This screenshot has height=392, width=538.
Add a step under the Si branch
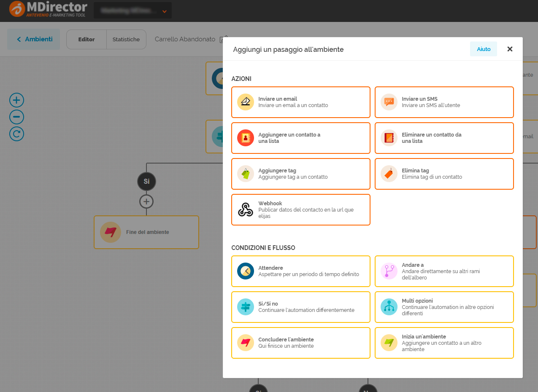[x=146, y=202]
